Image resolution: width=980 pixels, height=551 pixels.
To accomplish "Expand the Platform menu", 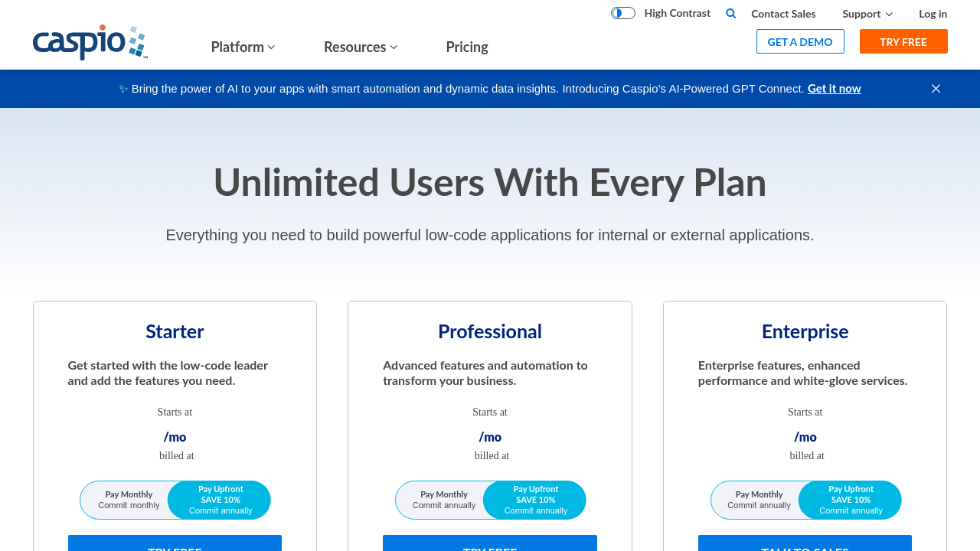I will [x=243, y=47].
